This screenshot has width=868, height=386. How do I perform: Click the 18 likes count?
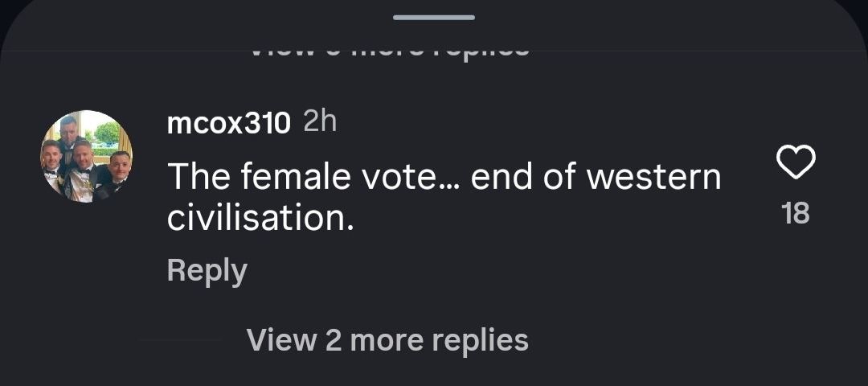coord(796,214)
